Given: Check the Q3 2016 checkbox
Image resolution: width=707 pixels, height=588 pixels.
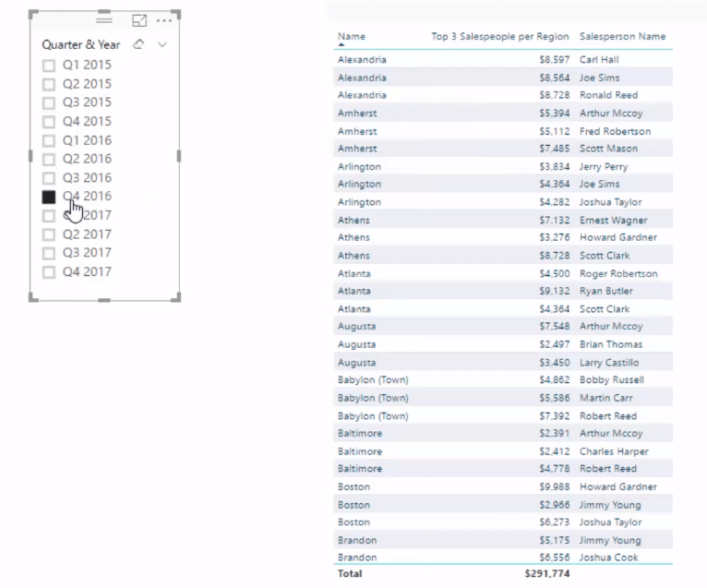Looking at the screenshot, I should point(49,178).
